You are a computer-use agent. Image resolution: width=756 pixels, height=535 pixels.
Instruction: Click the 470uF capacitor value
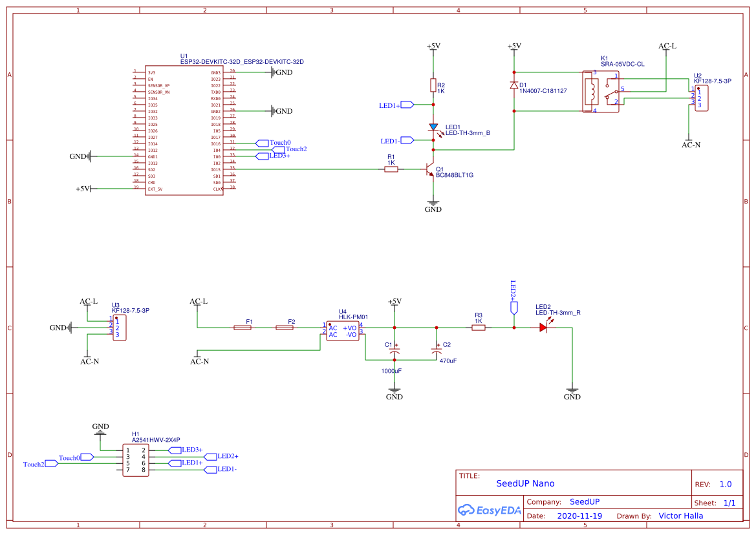448,361
